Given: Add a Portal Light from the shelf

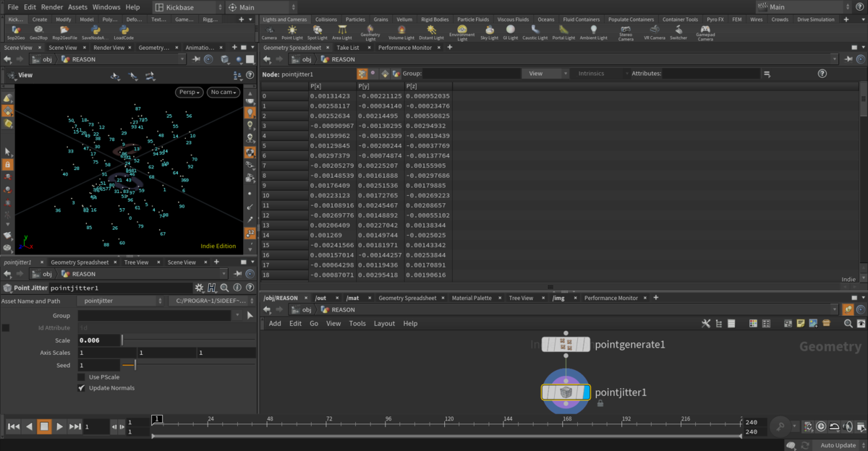Looking at the screenshot, I should tap(563, 32).
